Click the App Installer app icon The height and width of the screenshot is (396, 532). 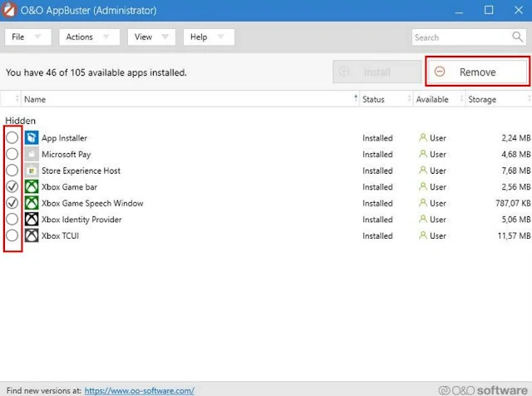click(x=32, y=138)
